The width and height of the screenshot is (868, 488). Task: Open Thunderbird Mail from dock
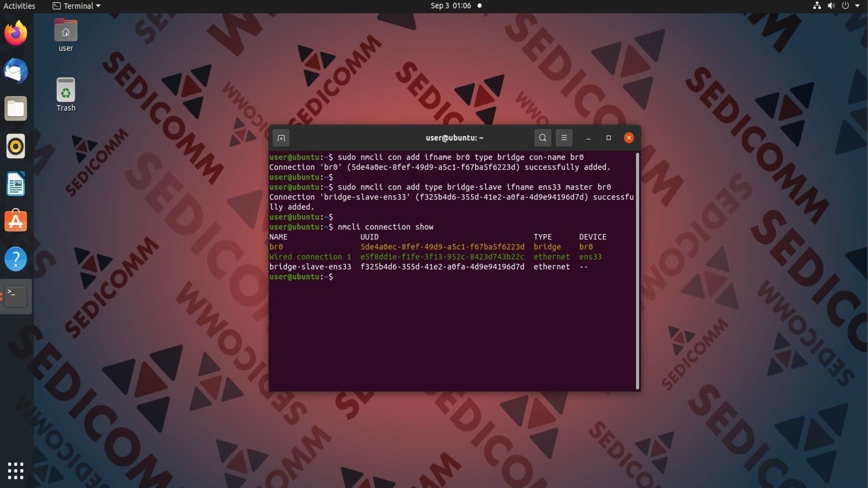(16, 71)
